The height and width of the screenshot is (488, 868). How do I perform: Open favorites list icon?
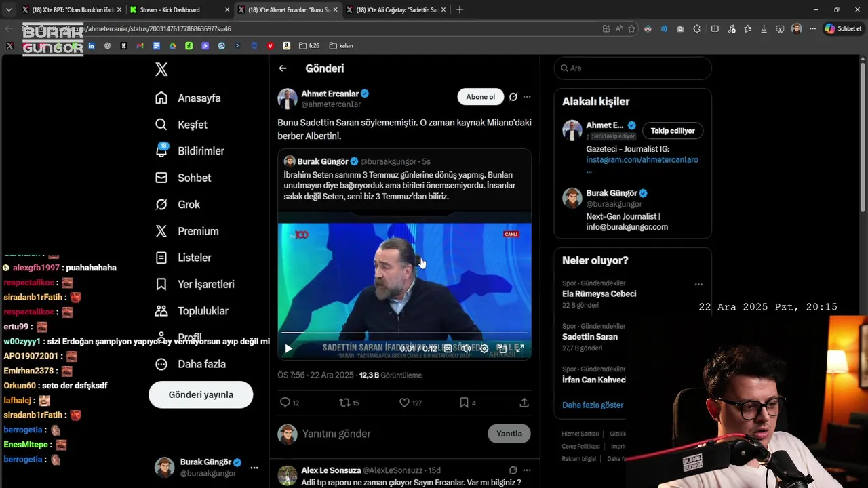pyautogui.click(x=747, y=29)
